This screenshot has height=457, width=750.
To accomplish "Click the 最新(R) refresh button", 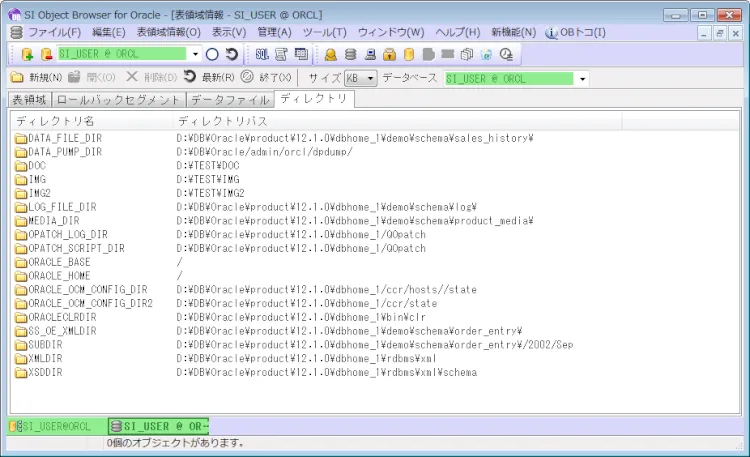I will [x=211, y=78].
